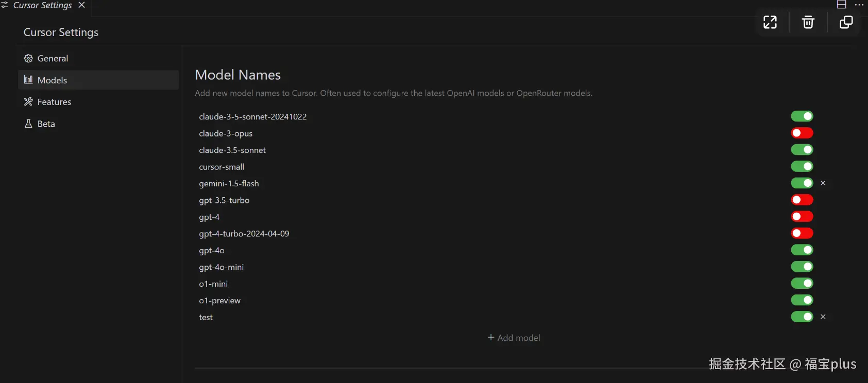Turn on the gpt-4 toggle

pyautogui.click(x=802, y=217)
